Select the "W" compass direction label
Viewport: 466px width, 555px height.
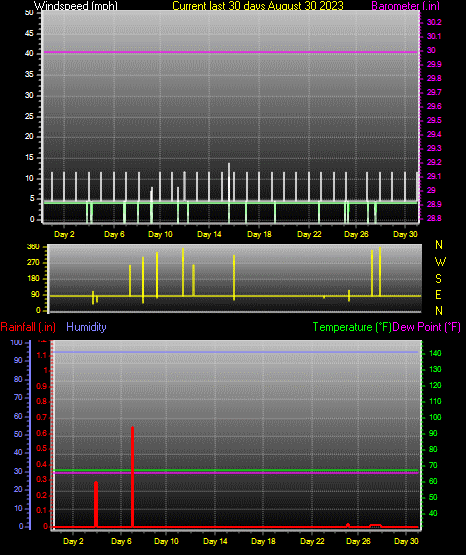click(440, 262)
